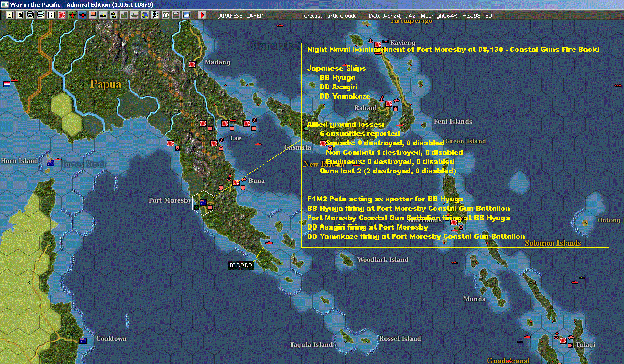Click the single yellow ship toolbar icon
Viewport: 624px width, 364px height.
click(103, 16)
